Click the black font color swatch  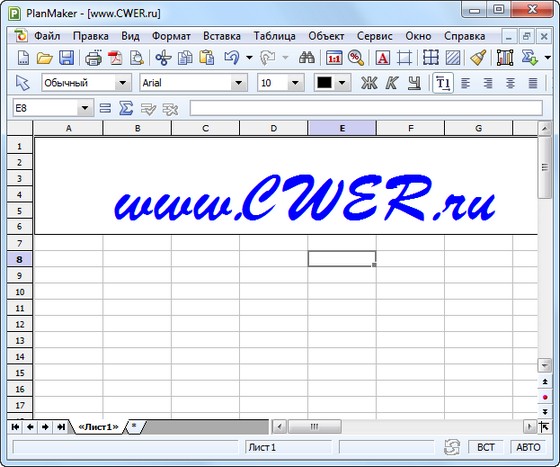point(324,83)
